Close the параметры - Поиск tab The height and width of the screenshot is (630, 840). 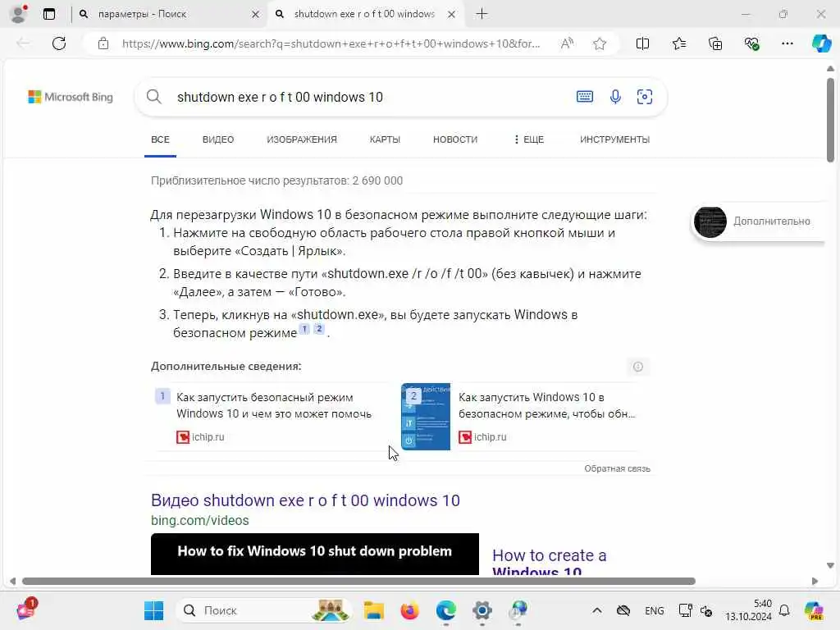pyautogui.click(x=256, y=15)
